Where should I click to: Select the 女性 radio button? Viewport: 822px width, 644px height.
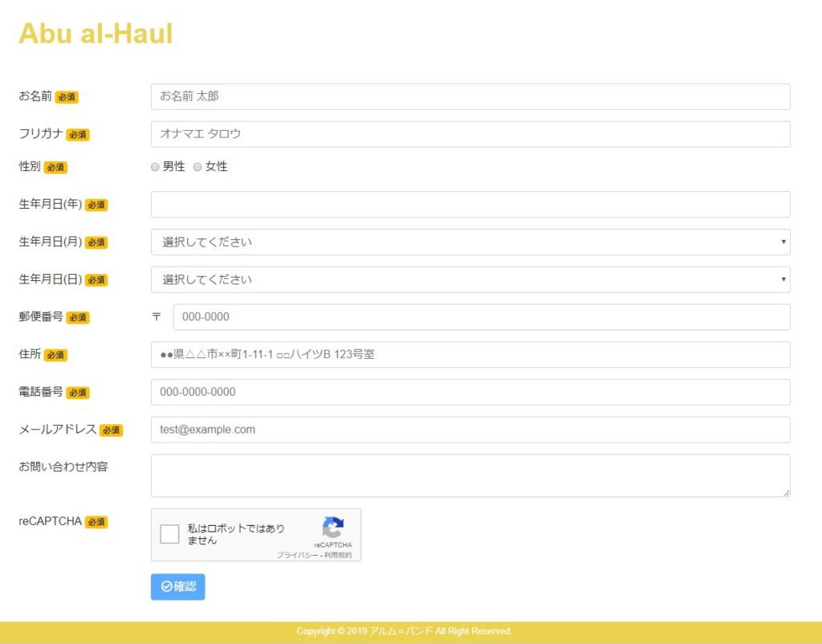pos(197,167)
